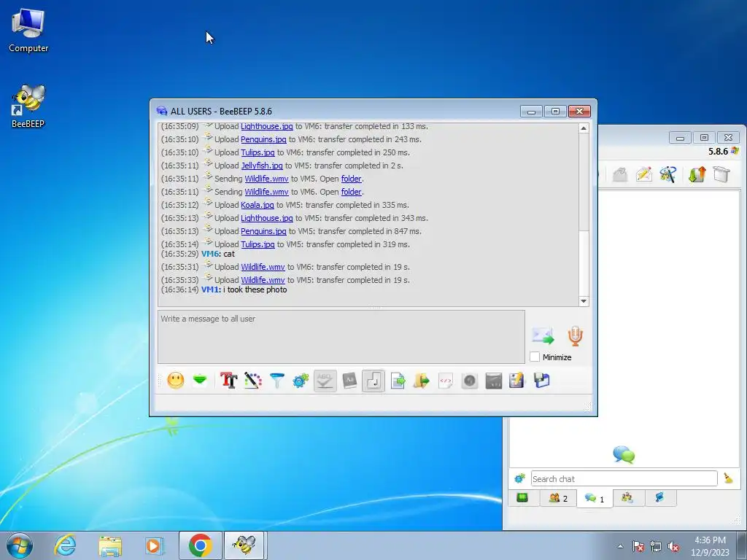
Task: Open Penguins.jpg link uploaded to VM6
Action: 263,139
